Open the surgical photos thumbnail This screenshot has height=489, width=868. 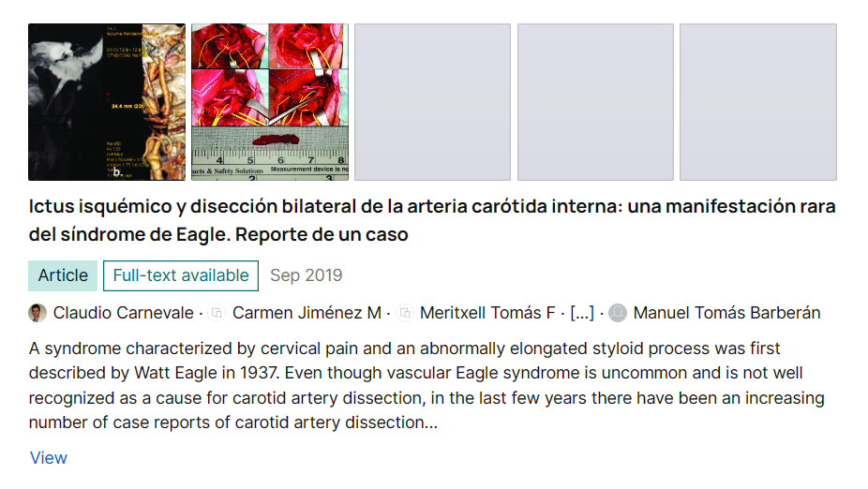coord(270,102)
